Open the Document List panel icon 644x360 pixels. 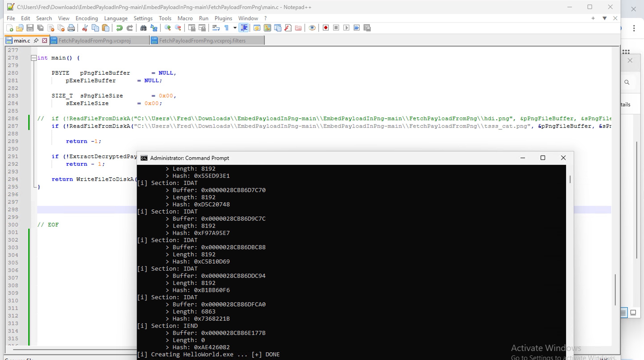coord(278,28)
